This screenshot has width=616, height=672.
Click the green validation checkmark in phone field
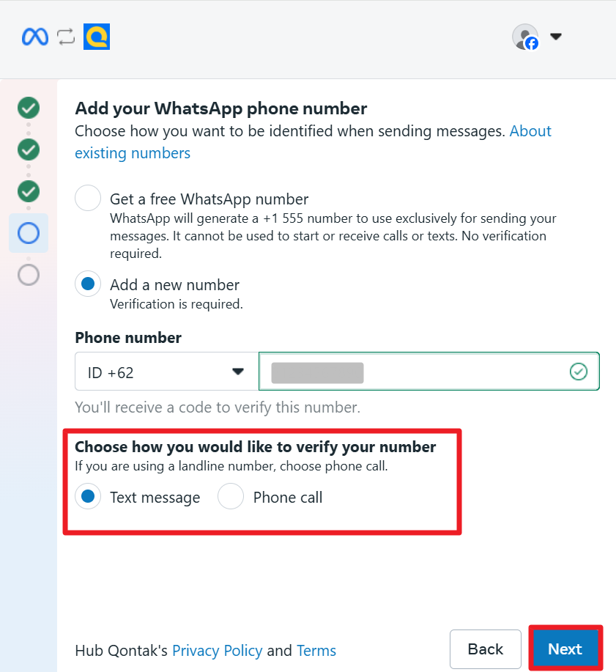point(579,372)
